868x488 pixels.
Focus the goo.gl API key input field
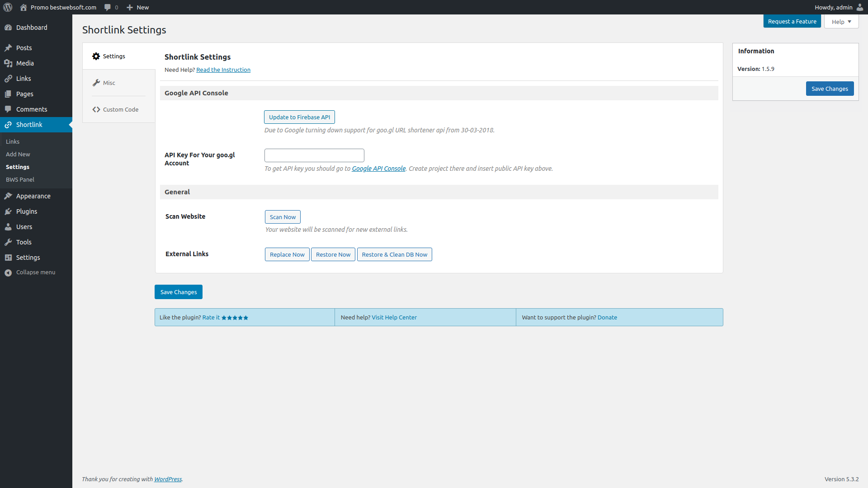pyautogui.click(x=314, y=155)
